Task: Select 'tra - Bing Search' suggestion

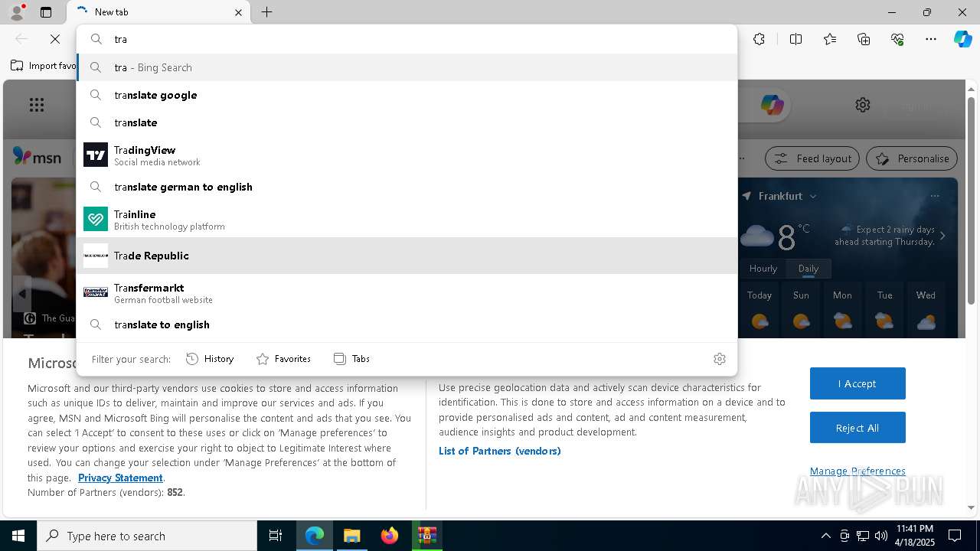Action: tap(407, 67)
